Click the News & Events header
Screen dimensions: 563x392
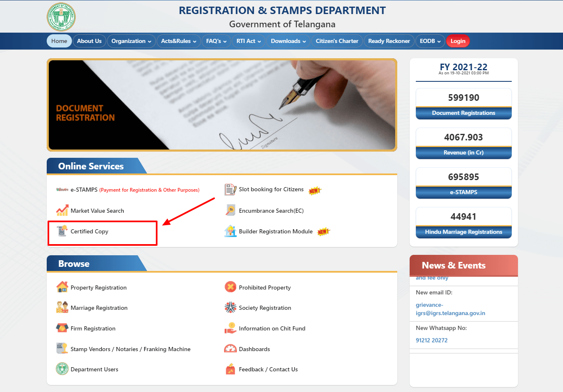coord(464,265)
